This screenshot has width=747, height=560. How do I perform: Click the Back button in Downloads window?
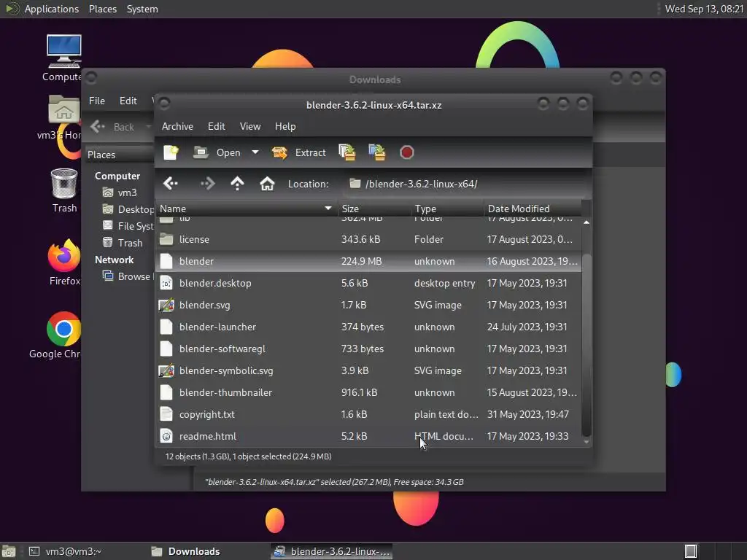pyautogui.click(x=113, y=127)
